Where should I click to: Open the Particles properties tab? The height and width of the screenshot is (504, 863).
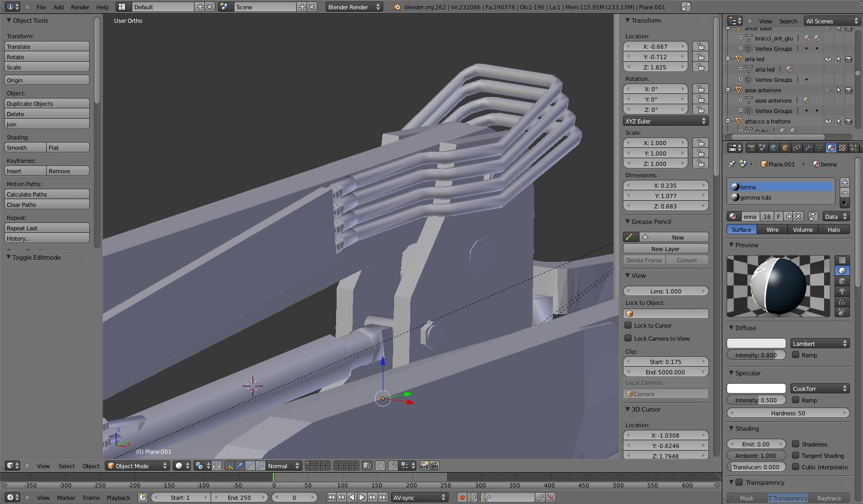[x=853, y=148]
